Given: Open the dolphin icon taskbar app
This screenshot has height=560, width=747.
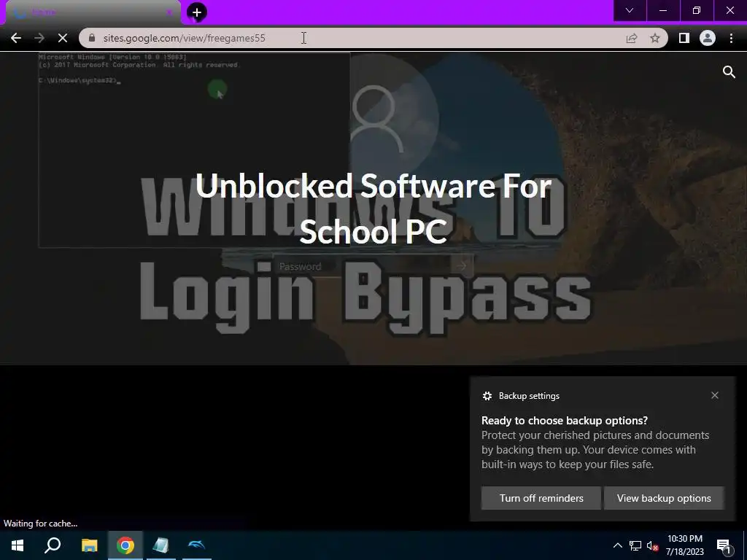Looking at the screenshot, I should click(x=197, y=545).
